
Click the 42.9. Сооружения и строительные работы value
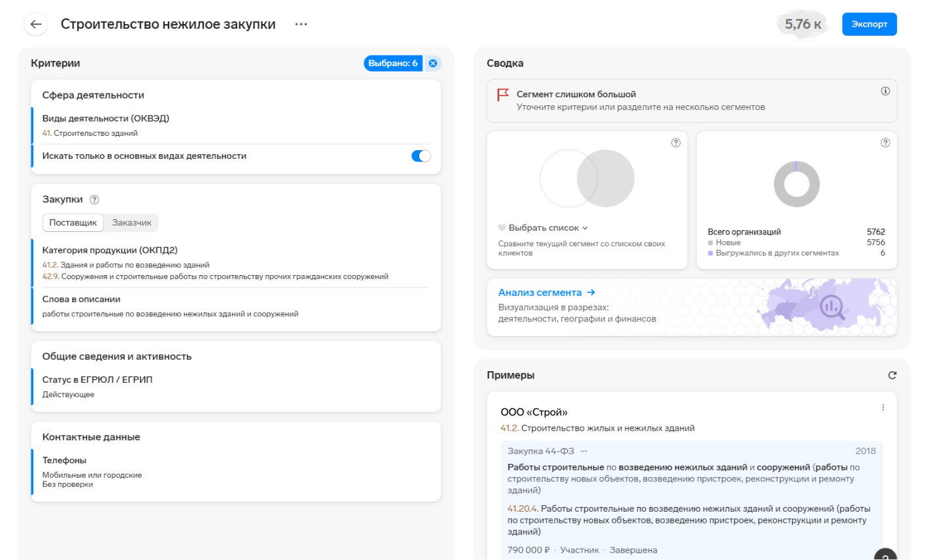(x=215, y=276)
